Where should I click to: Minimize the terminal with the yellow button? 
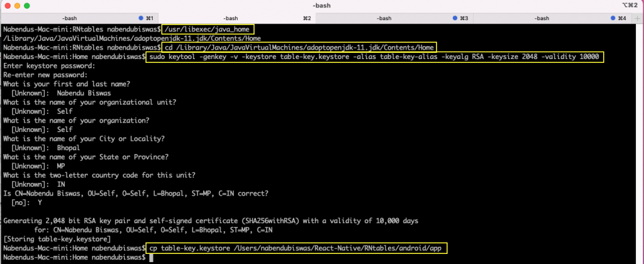coord(18,6)
